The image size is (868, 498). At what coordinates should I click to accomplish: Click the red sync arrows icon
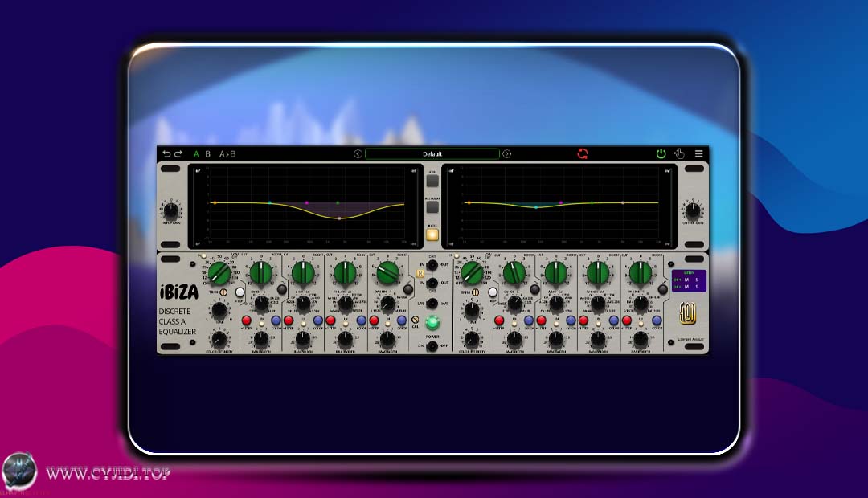(583, 154)
